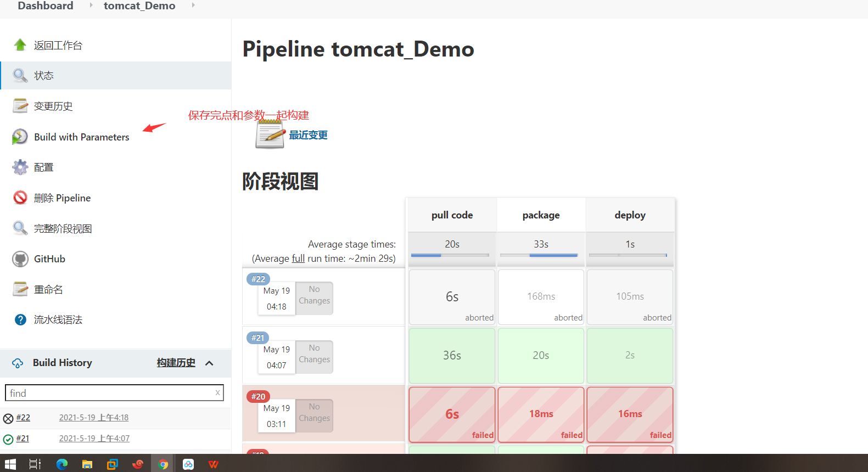This screenshot has height=472, width=868.
Task: Open build #22 link in history
Action: [23, 418]
